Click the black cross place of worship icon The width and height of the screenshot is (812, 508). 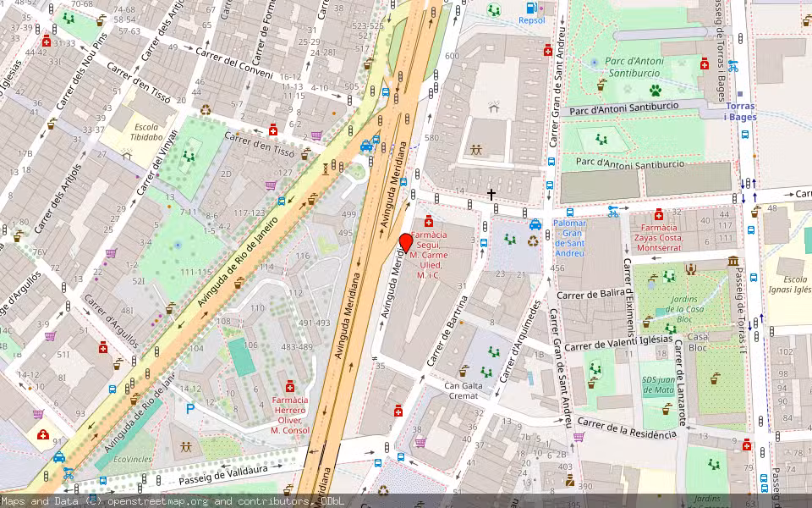pyautogui.click(x=491, y=195)
